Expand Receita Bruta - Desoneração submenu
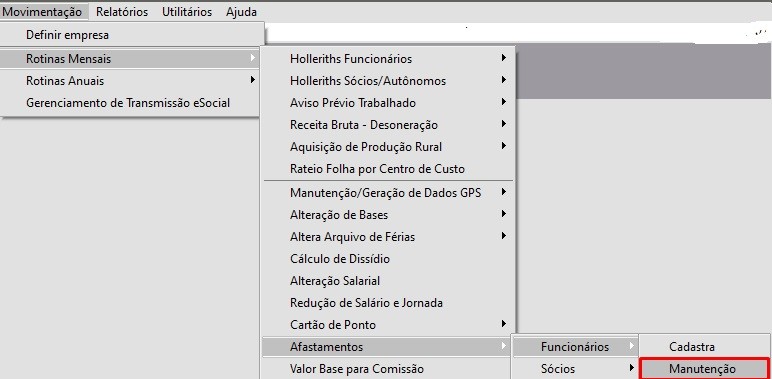 [388, 125]
